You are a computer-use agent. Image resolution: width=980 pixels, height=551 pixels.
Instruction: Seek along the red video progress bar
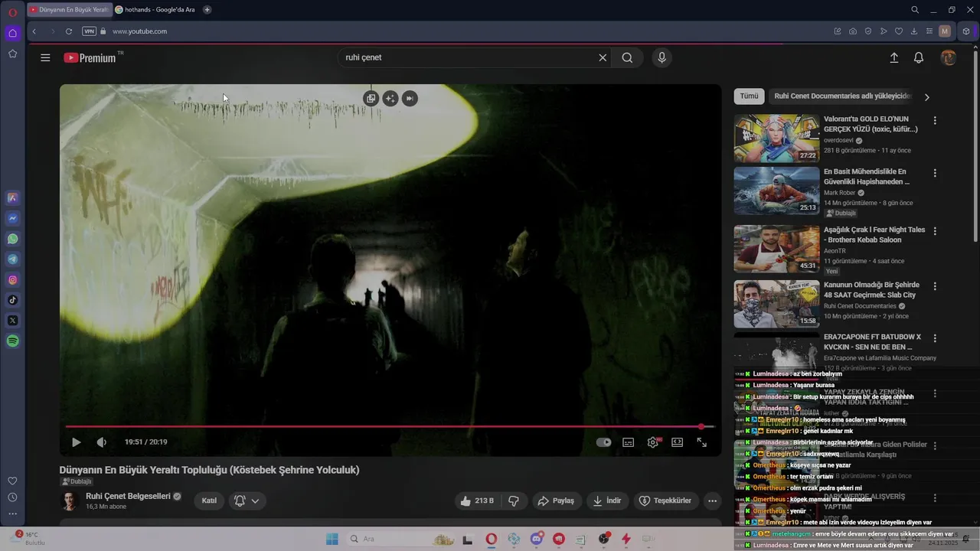(x=389, y=426)
